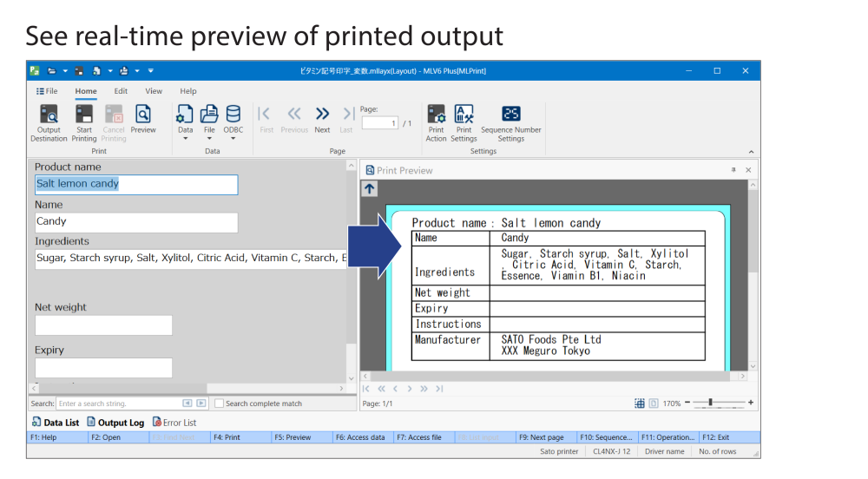Click the Expiry input field
This screenshot has height=479, width=868.
(x=103, y=368)
